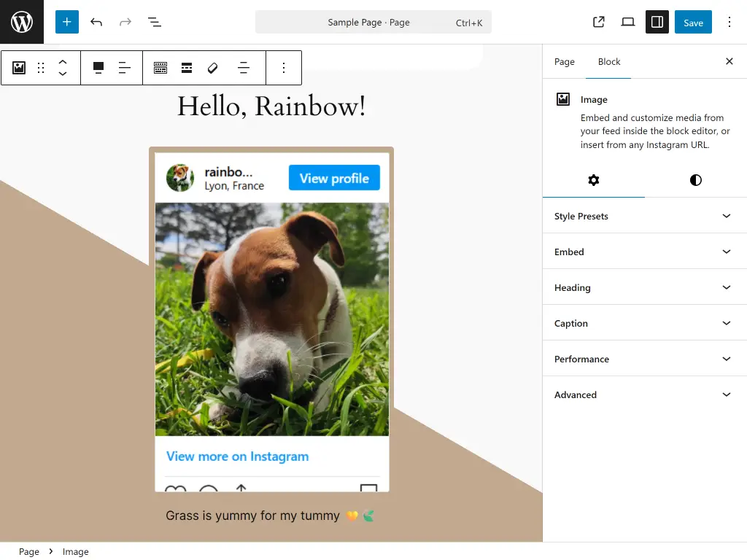
Task: Open the block inserter with the plus icon
Action: pyautogui.click(x=66, y=22)
